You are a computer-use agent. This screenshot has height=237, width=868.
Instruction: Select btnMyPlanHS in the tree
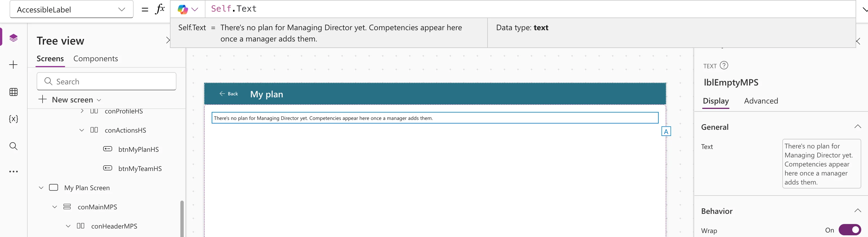tap(138, 149)
